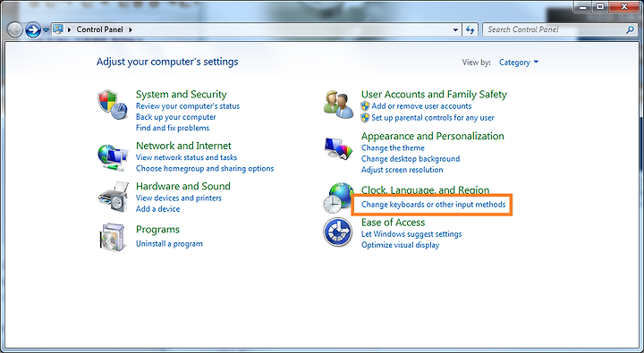This screenshot has height=353, width=644.
Task: Open Hardware and Sound printer icon
Action: (113, 197)
